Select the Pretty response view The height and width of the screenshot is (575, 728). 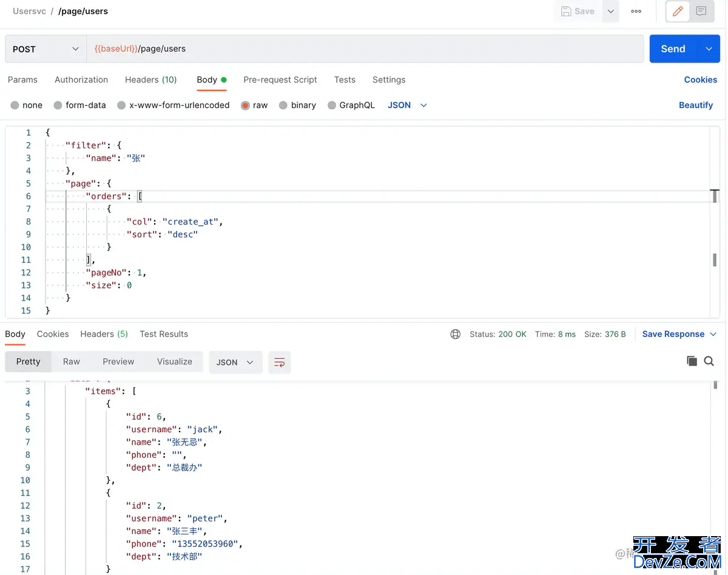[x=28, y=361]
